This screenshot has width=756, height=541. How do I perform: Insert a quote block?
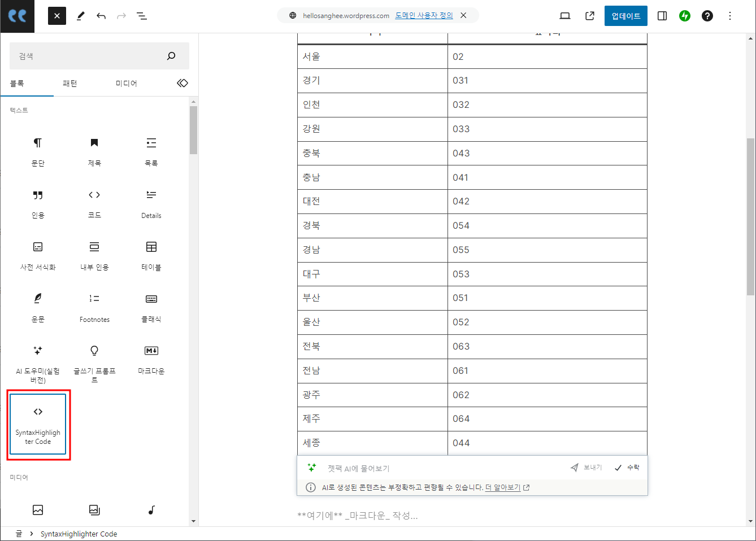[38, 204]
